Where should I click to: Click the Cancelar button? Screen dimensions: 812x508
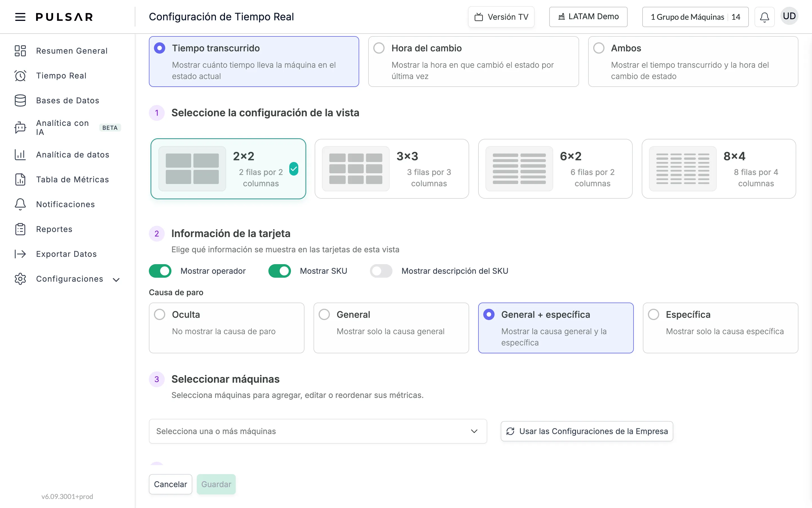coord(171,484)
